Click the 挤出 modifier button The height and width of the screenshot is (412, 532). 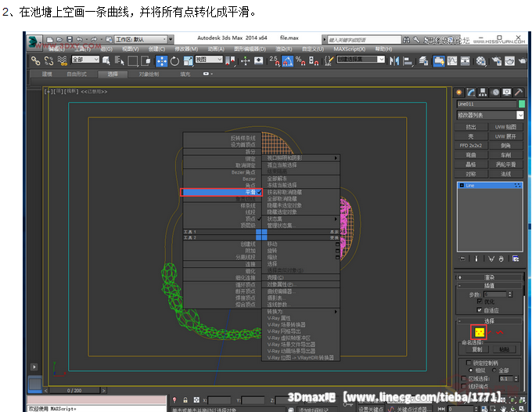pyautogui.click(x=471, y=127)
